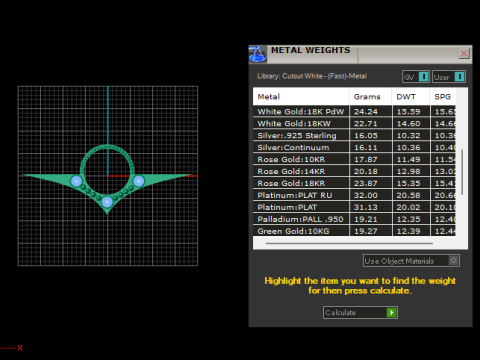Click the horizontal scrollbar under the table
The width and height of the screenshot is (480, 360).
coord(349,244)
